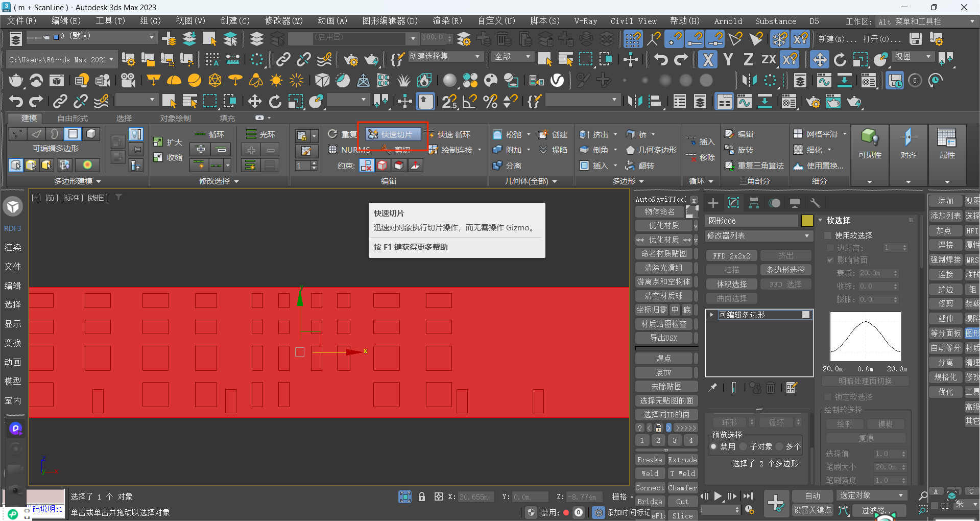Click the 设置关键点 button

pyautogui.click(x=812, y=510)
